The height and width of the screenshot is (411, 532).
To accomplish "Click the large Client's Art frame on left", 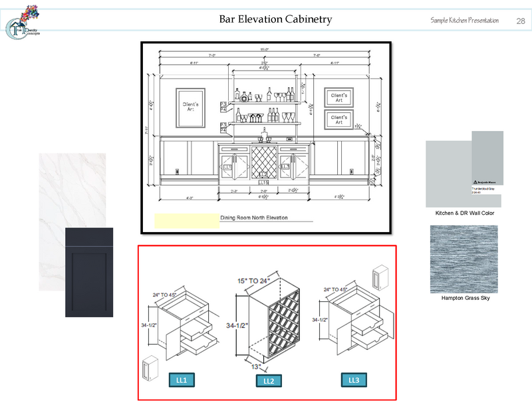I will click(191, 107).
